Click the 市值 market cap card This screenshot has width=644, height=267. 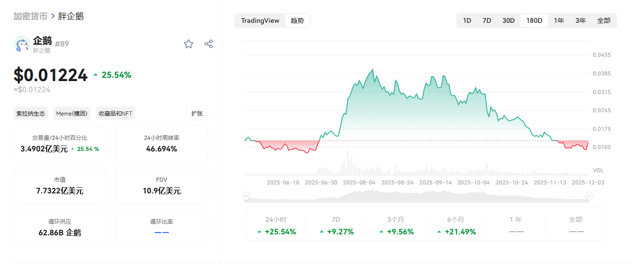pos(60,185)
